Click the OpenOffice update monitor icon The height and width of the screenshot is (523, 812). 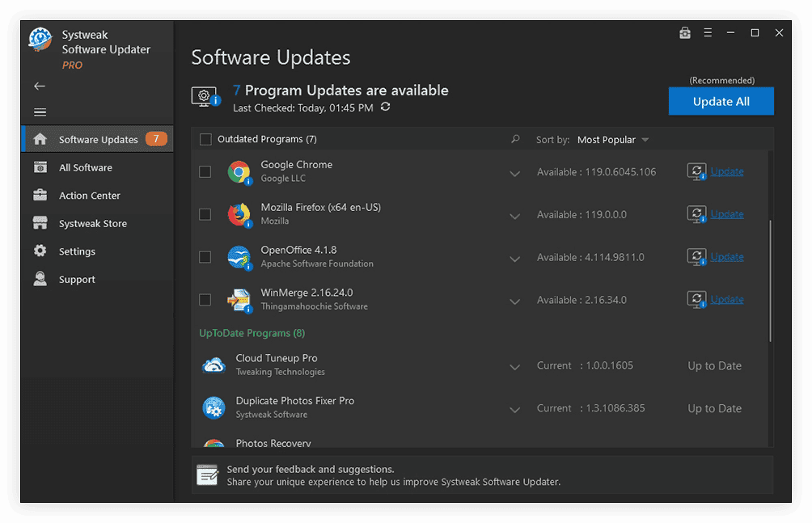tap(696, 257)
